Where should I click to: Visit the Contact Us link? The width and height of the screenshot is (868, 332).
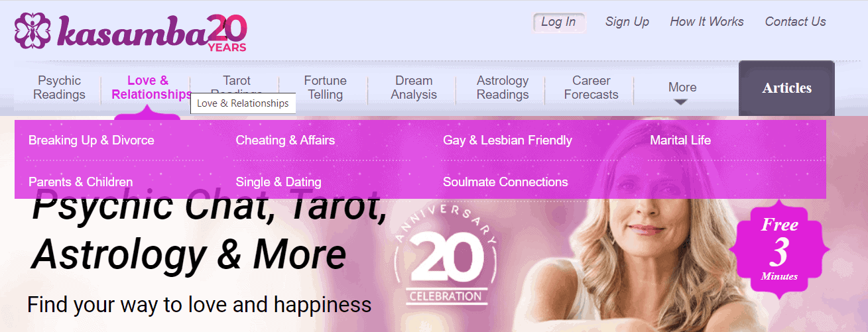point(796,22)
